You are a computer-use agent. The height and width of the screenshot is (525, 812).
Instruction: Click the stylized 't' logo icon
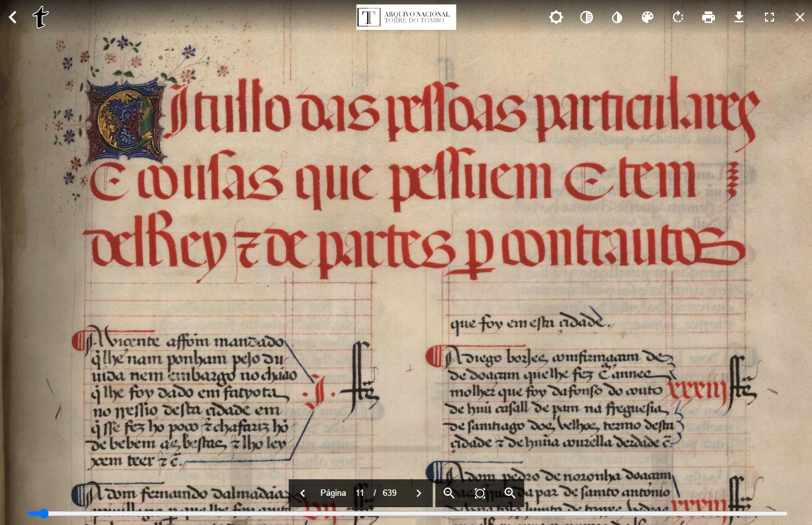41,17
